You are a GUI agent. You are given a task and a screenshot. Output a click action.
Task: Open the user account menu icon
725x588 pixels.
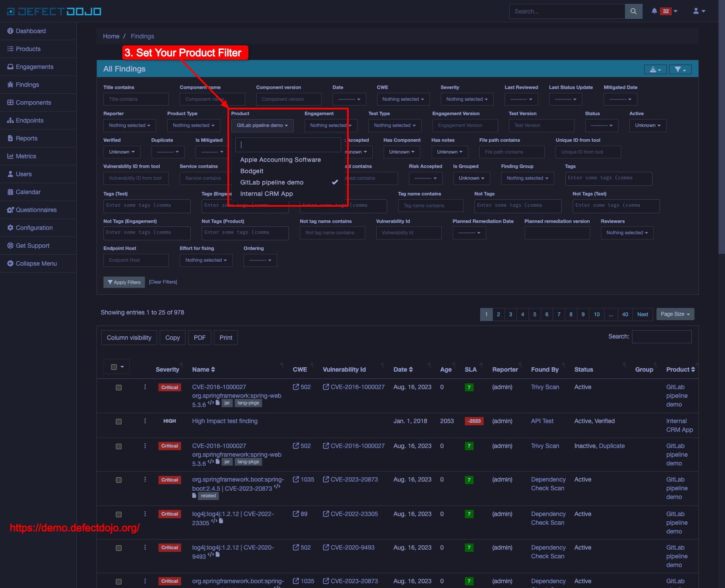tap(699, 11)
